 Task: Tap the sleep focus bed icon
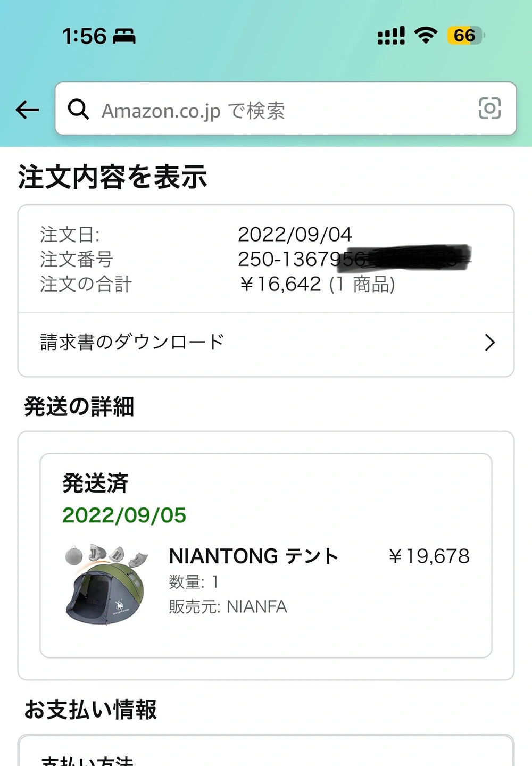[x=124, y=36]
